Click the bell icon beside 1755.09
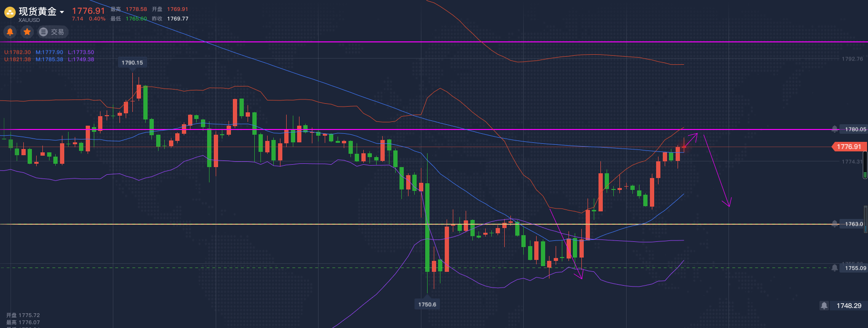The width and height of the screenshot is (868, 328). [835, 268]
